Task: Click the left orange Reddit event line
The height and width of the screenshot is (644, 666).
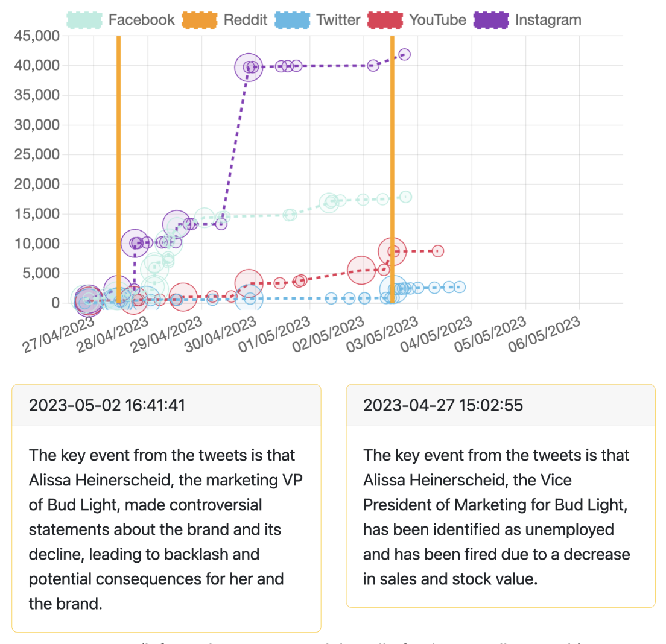Action: click(118, 151)
